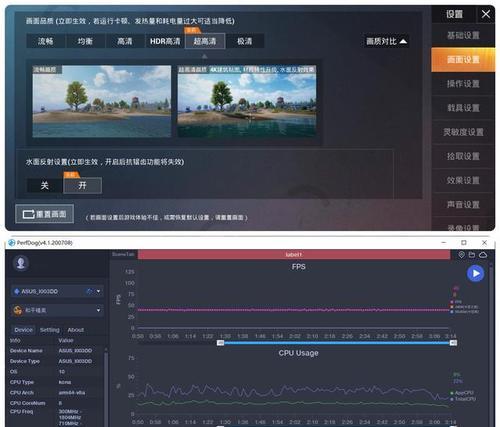Click the FPS chart title
Image resolution: width=500 pixels, height=427 pixels.
point(299,267)
